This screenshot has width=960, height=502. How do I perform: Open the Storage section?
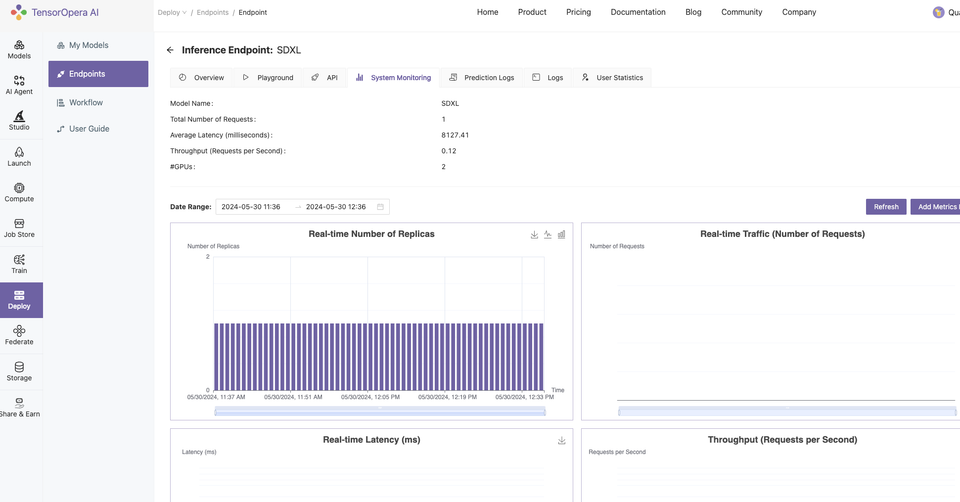click(x=19, y=372)
